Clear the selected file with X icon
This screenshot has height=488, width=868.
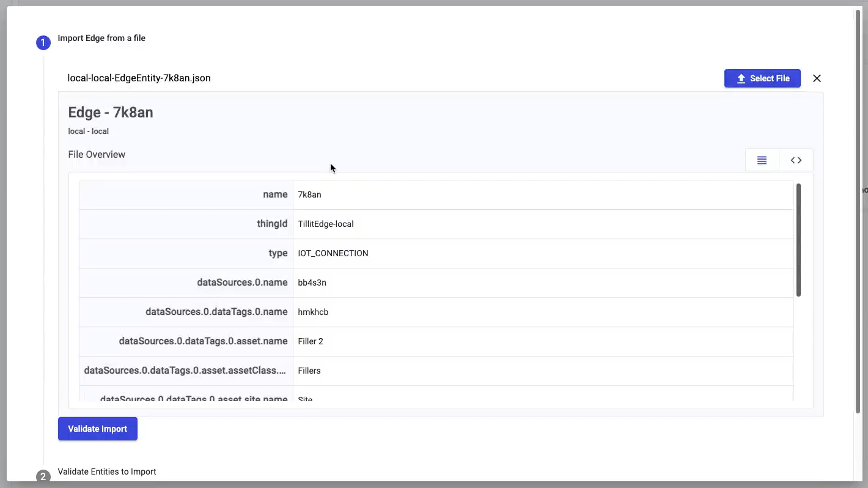817,78
